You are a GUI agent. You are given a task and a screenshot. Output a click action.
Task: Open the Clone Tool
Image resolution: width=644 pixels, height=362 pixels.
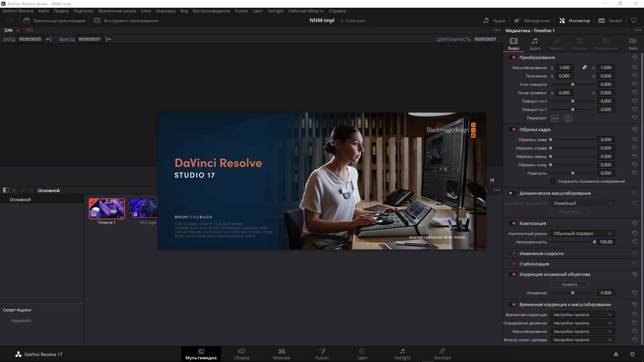pos(126,20)
